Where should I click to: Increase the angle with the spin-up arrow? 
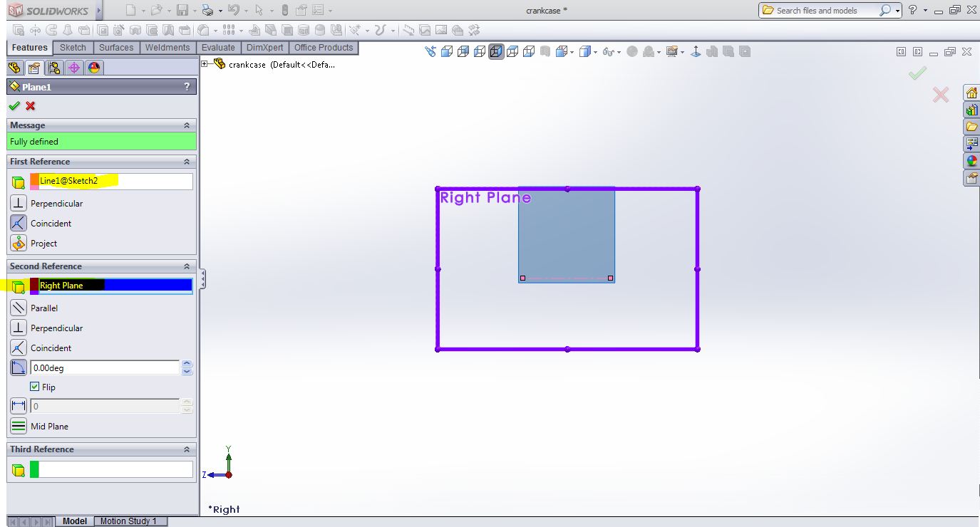click(x=187, y=363)
